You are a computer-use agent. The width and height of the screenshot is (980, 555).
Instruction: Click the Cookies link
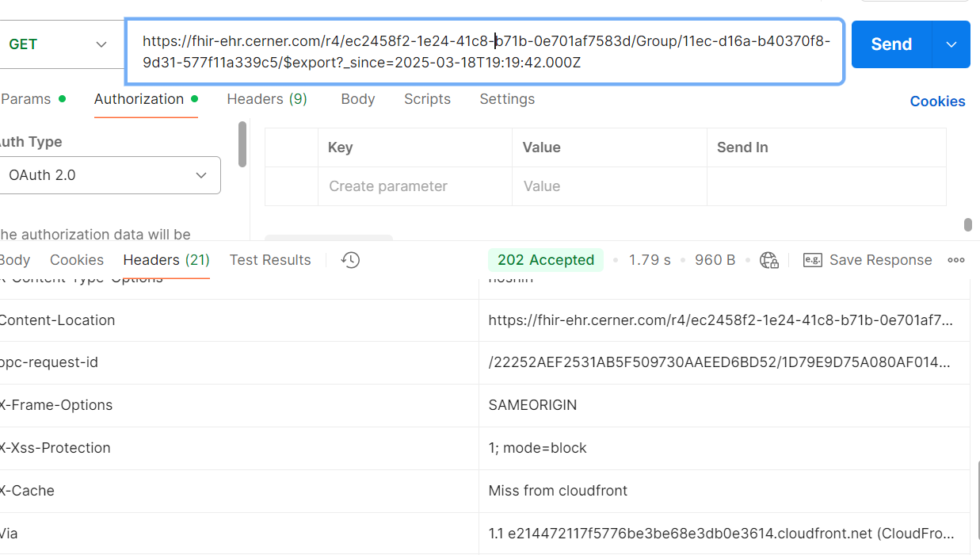(x=937, y=101)
